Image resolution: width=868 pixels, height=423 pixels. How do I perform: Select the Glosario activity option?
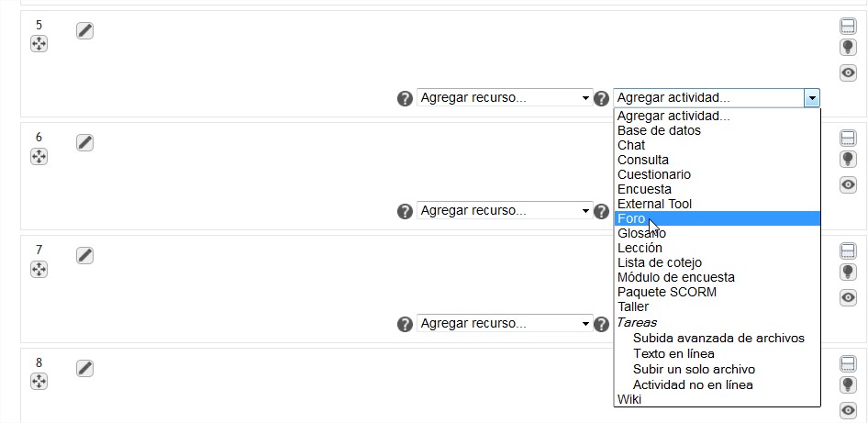[641, 233]
